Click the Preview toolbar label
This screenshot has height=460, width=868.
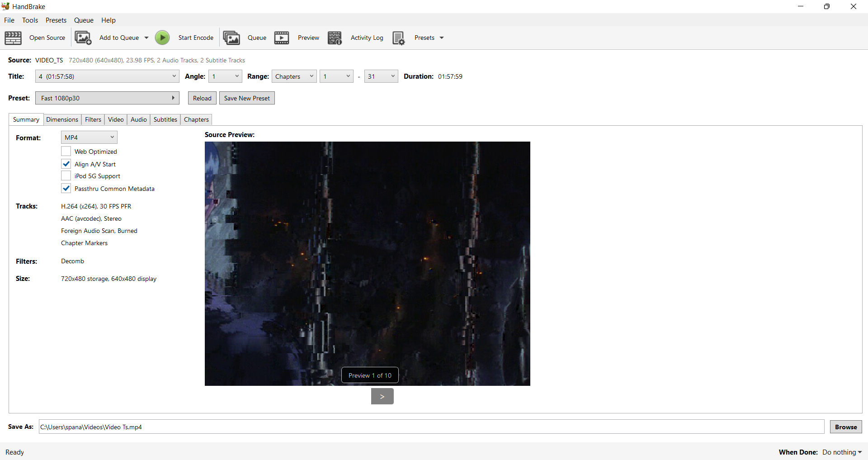(308, 38)
